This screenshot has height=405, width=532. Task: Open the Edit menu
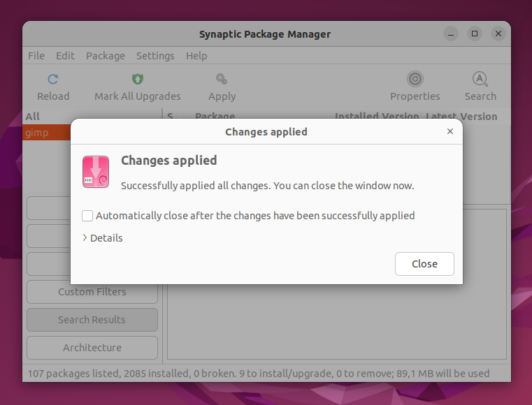pos(65,56)
